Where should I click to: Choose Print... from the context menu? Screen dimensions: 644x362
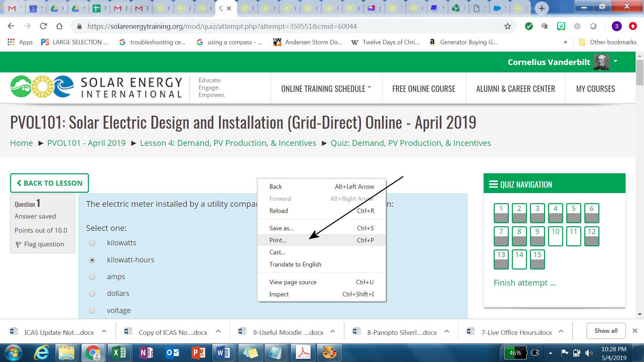click(278, 240)
